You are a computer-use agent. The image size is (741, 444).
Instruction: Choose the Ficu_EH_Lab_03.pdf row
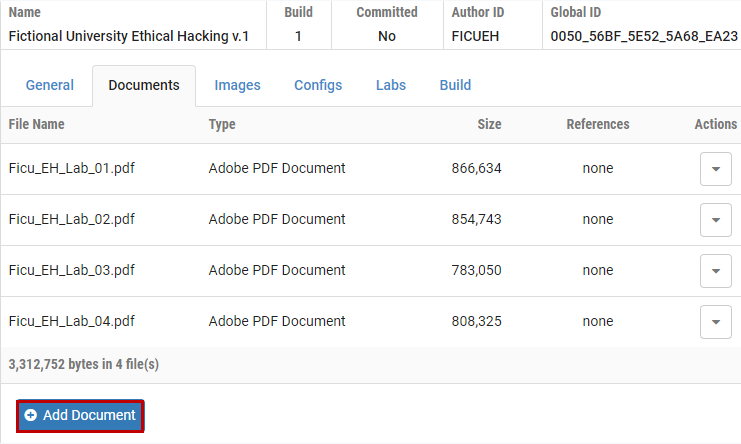click(71, 270)
